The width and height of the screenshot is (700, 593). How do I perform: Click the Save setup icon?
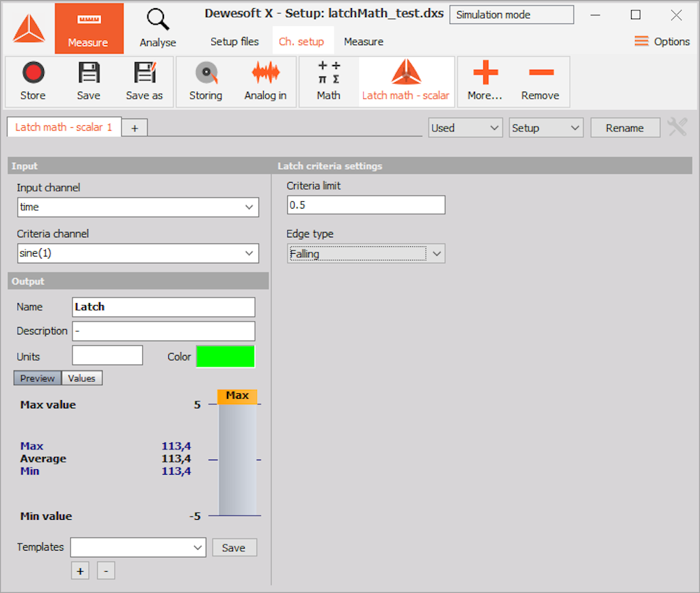tap(88, 81)
